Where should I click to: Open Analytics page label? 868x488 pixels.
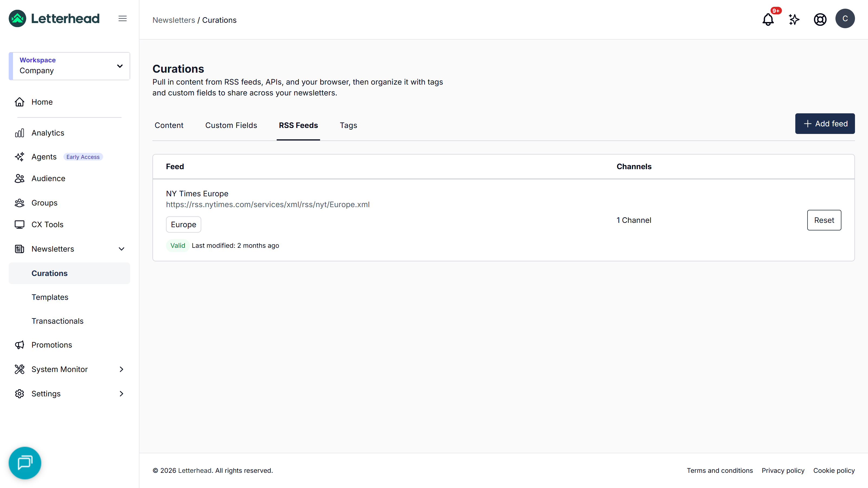click(x=48, y=133)
